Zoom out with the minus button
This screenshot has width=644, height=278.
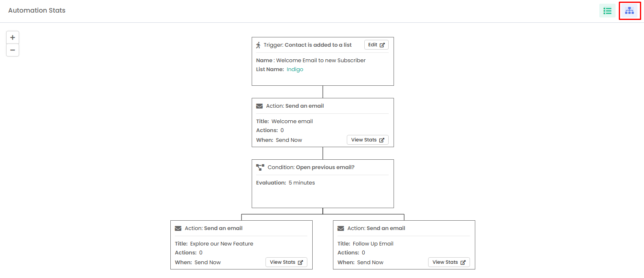pos(13,50)
